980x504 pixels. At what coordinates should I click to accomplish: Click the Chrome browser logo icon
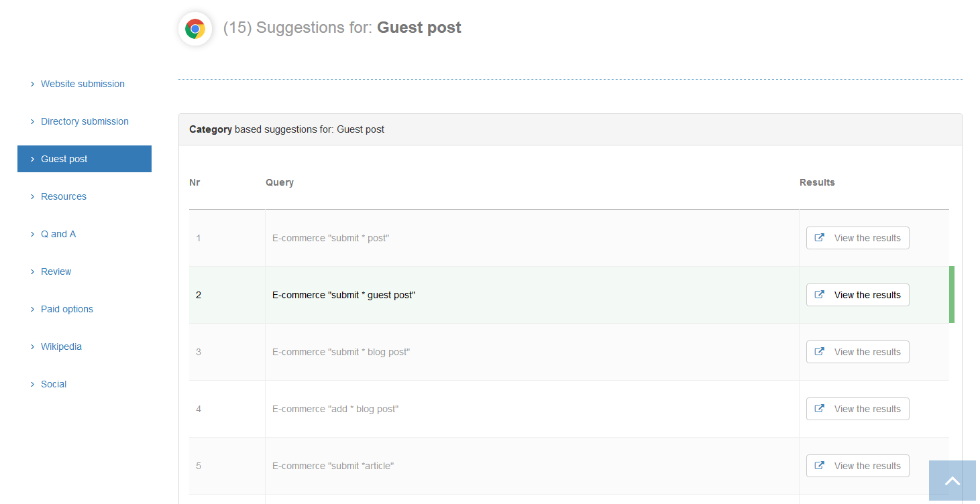click(195, 28)
